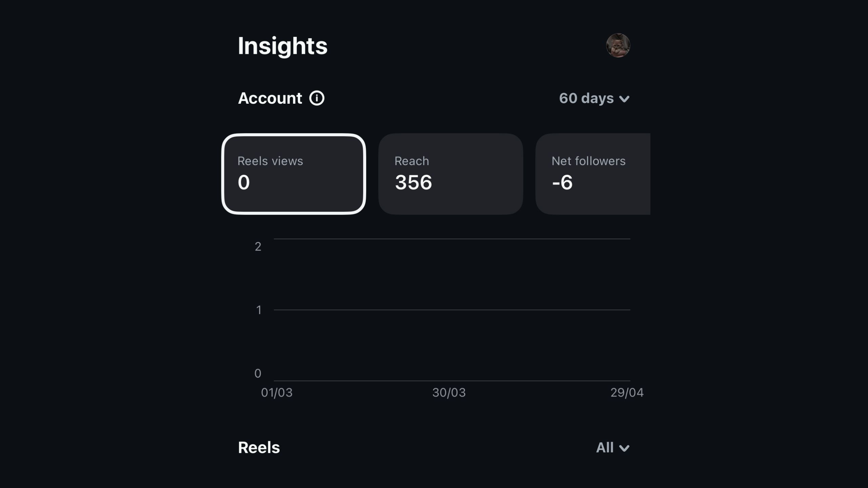868x488 pixels.
Task: Switch to the Net followers card
Action: coord(593,174)
